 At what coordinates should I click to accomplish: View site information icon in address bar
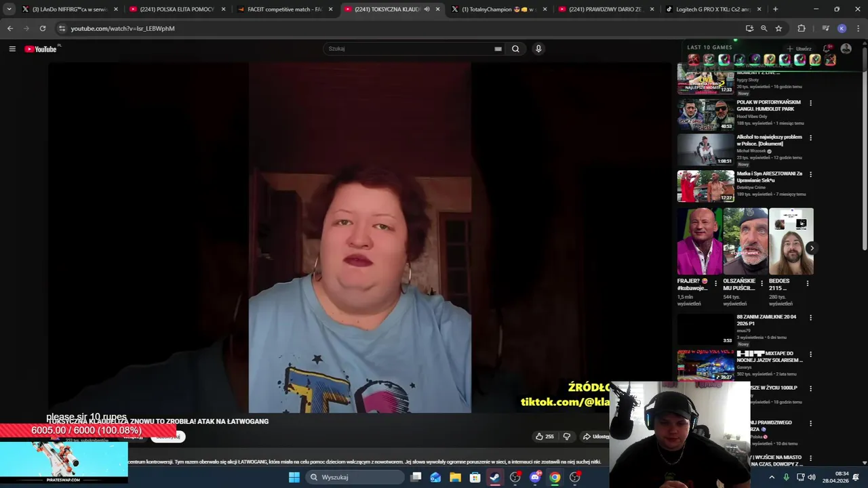pyautogui.click(x=62, y=28)
